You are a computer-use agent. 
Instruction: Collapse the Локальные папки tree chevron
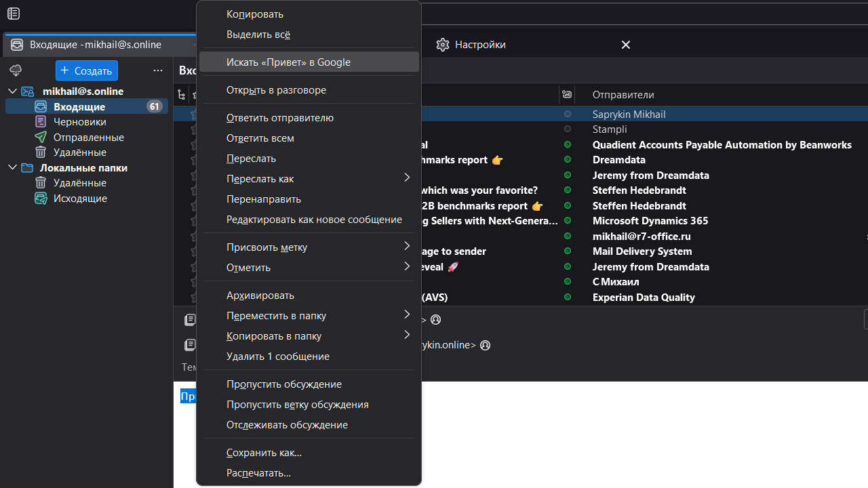click(12, 167)
